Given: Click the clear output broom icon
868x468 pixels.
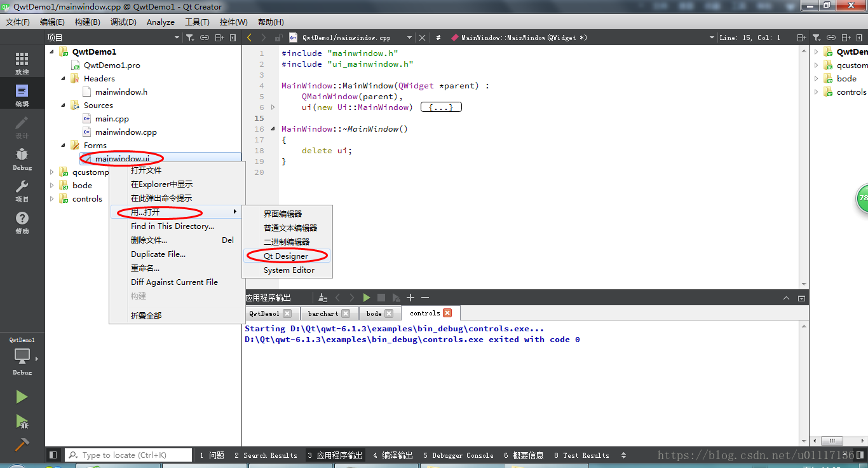Looking at the screenshot, I should (x=323, y=298).
